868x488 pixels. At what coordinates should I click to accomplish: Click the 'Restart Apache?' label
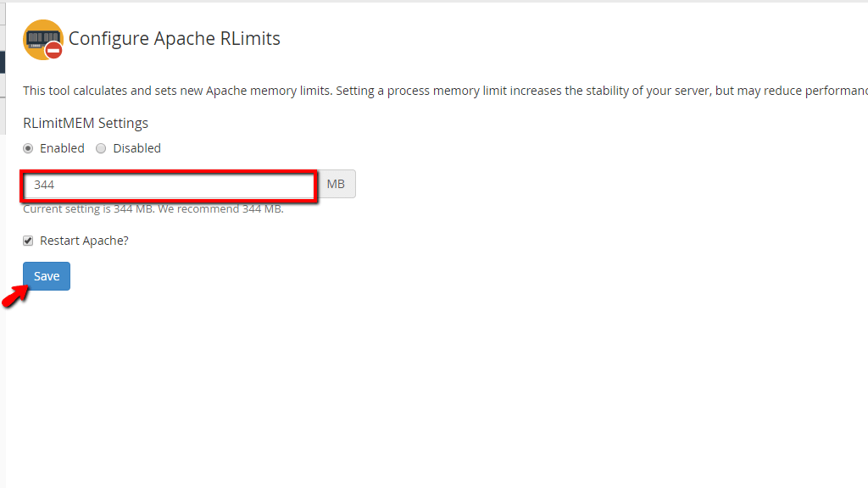pyautogui.click(x=84, y=241)
